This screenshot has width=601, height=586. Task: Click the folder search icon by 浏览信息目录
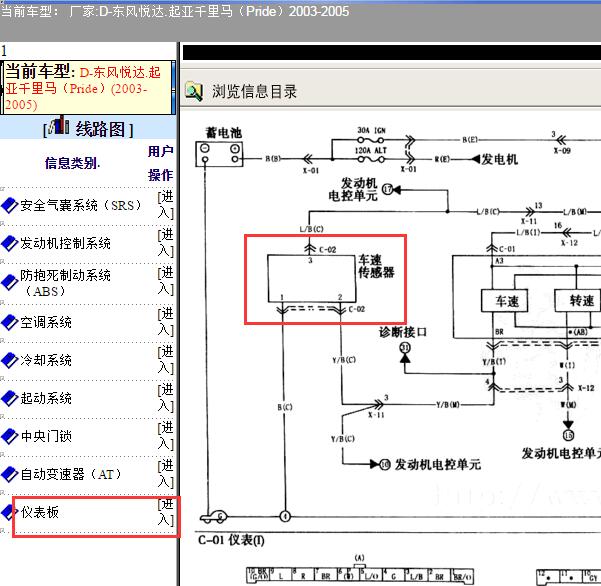194,91
